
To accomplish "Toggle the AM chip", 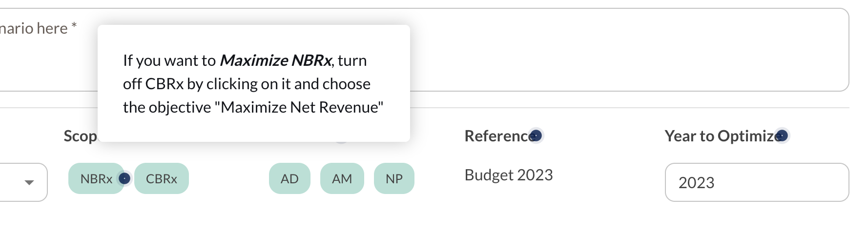I will pos(342,178).
